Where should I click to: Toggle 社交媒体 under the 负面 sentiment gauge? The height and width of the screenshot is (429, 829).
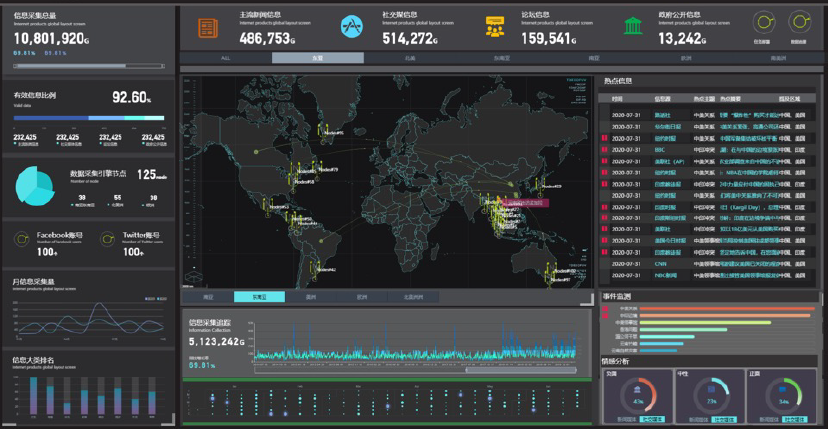pos(652,420)
